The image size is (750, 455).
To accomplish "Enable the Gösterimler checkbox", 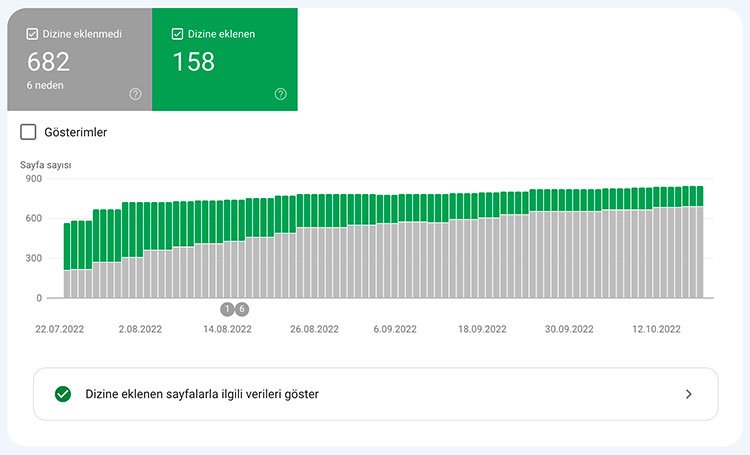I will click(29, 132).
